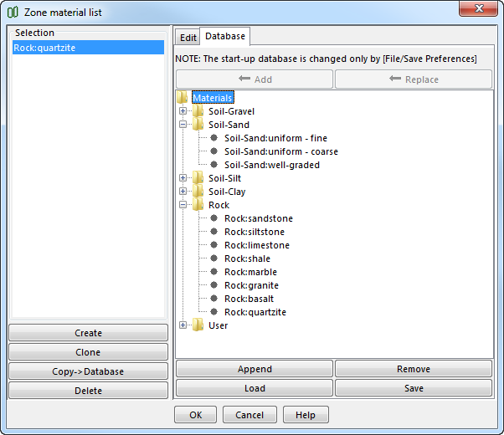The width and height of the screenshot is (504, 435).
Task: Expand the Soil-Silt folder node
Action: [183, 178]
